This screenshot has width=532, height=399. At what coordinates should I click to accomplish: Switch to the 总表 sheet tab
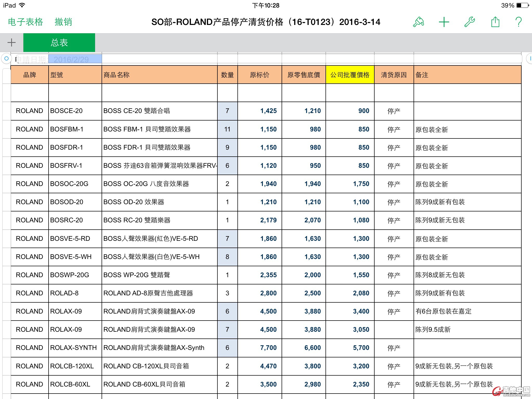(59, 43)
